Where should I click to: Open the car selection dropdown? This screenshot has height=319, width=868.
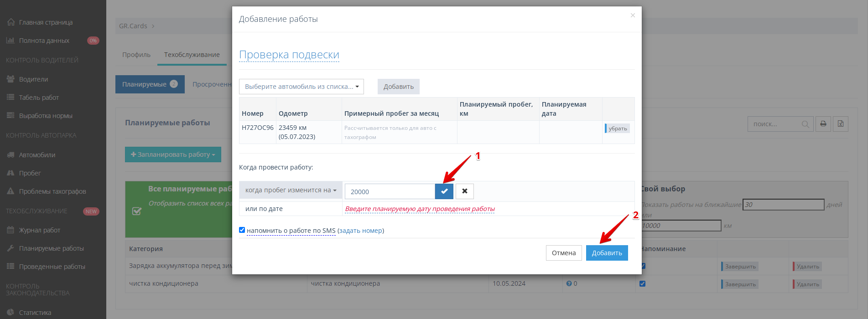(x=301, y=87)
